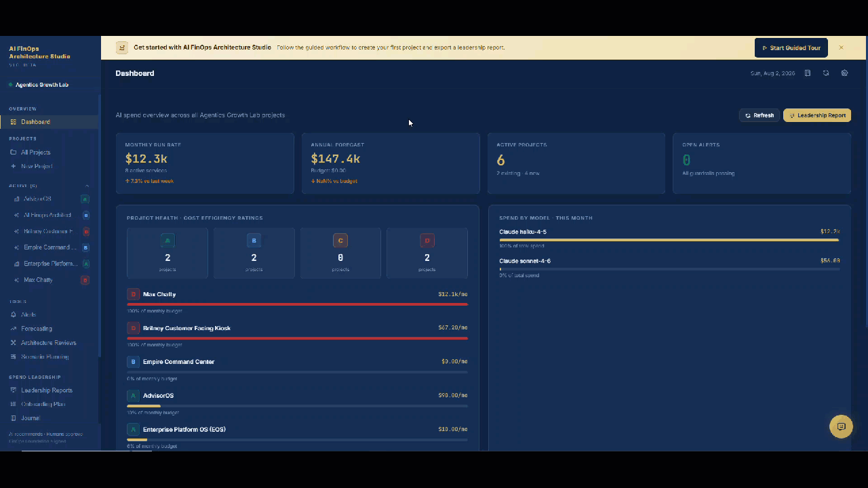Click Max Chatty red grade badge in sidebar
This screenshot has width=868, height=488.
(85, 280)
